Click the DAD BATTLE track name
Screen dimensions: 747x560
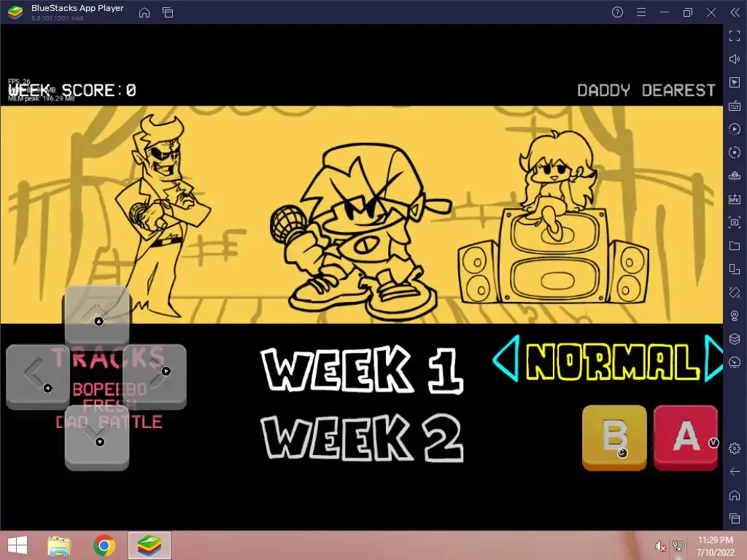click(x=109, y=422)
